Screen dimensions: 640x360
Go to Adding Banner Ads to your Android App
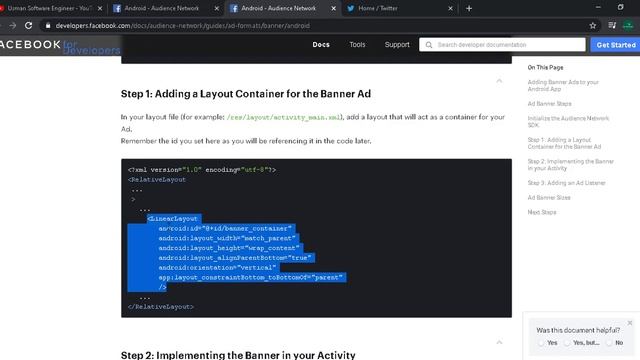563,85
